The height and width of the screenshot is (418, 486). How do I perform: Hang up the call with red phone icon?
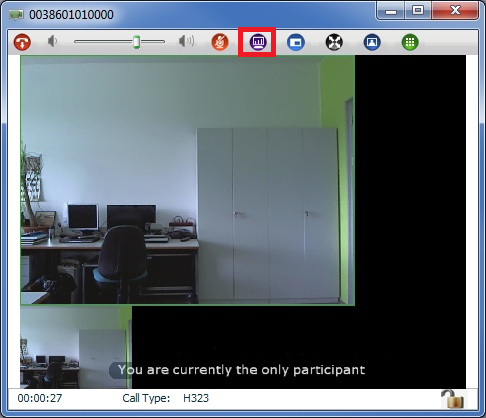22,42
